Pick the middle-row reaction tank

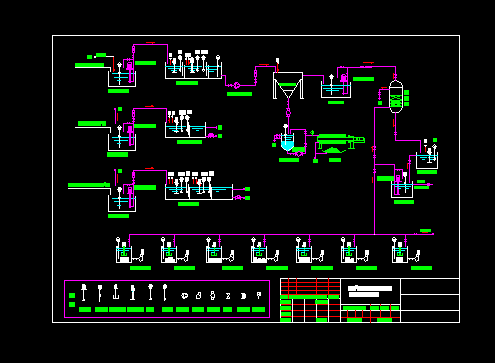coord(185,130)
